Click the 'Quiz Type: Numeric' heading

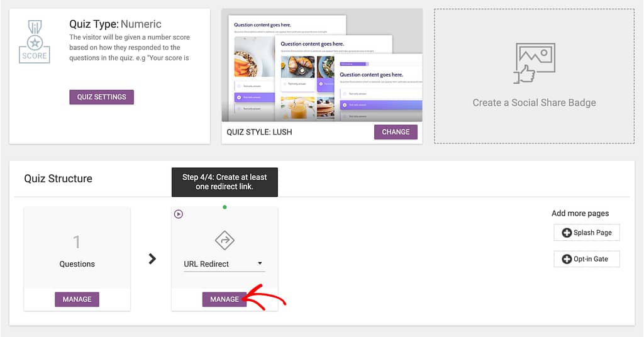pos(116,25)
